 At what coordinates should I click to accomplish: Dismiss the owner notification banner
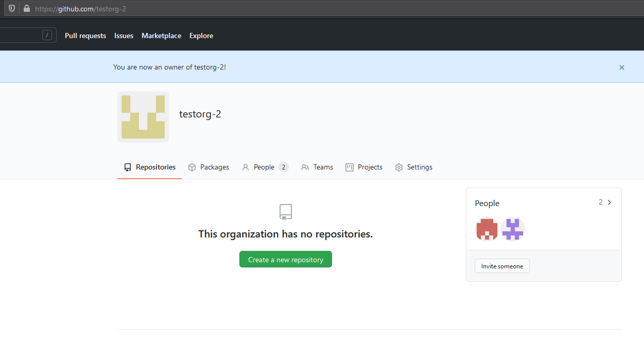pyautogui.click(x=622, y=67)
